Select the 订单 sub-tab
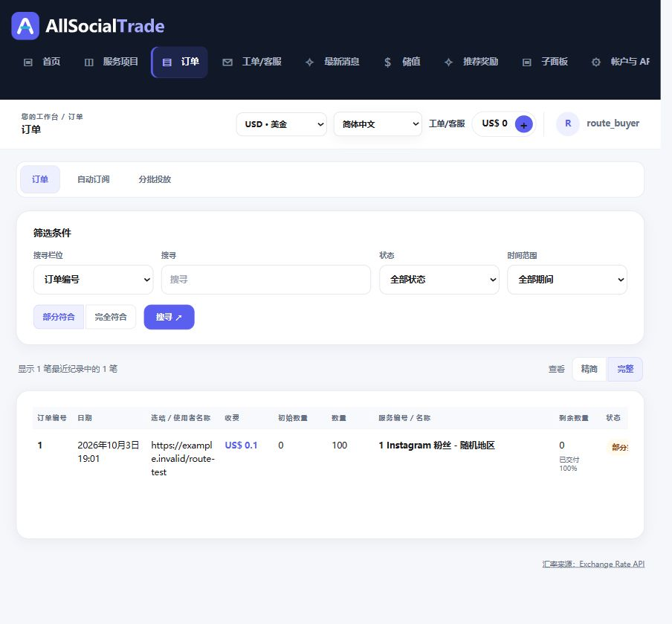Image resolution: width=672 pixels, height=624 pixels. (40, 179)
